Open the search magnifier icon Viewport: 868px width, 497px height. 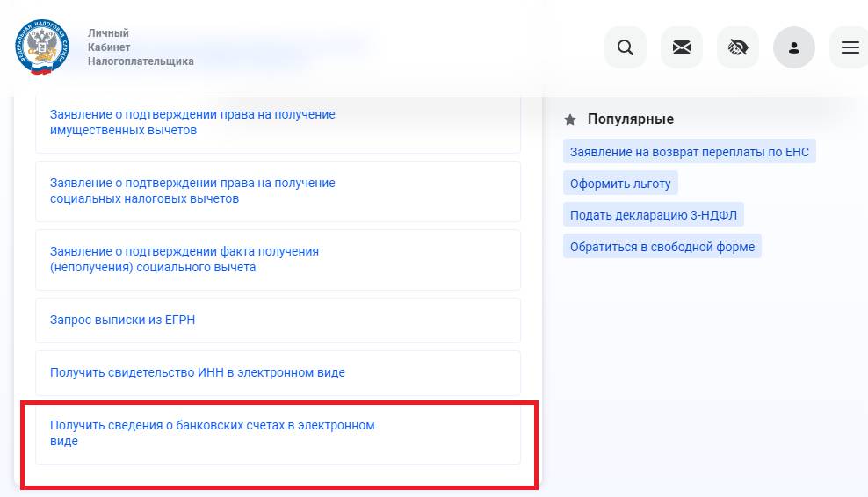626,47
